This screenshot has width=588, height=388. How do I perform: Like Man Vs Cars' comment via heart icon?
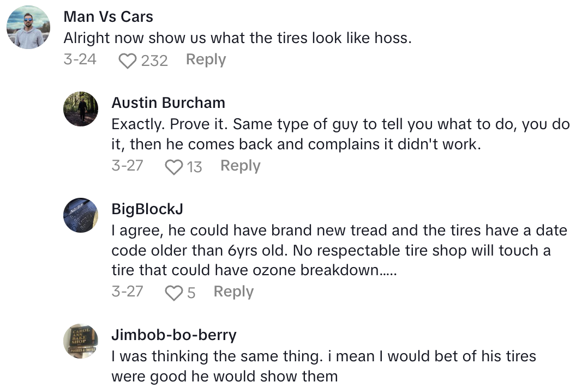pyautogui.click(x=127, y=60)
